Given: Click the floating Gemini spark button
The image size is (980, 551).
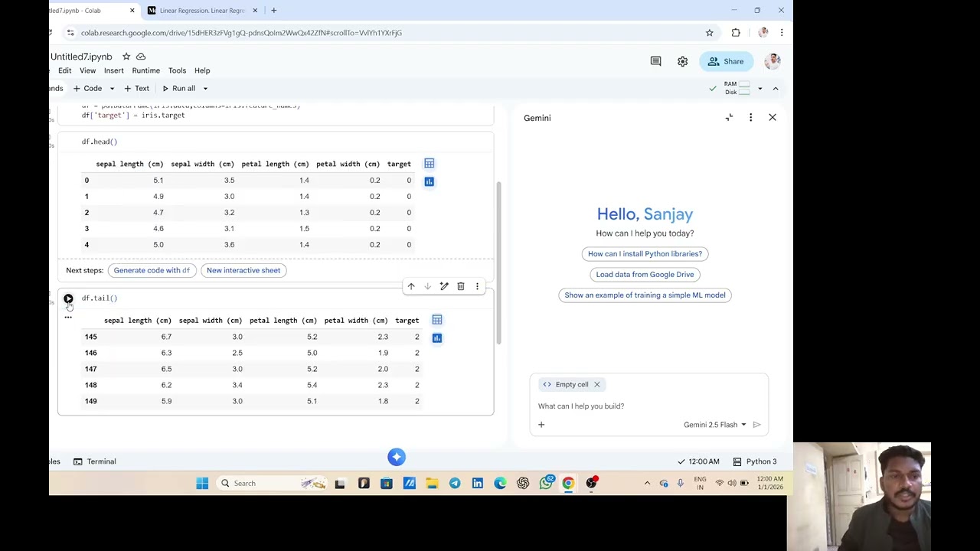Looking at the screenshot, I should 397,457.
